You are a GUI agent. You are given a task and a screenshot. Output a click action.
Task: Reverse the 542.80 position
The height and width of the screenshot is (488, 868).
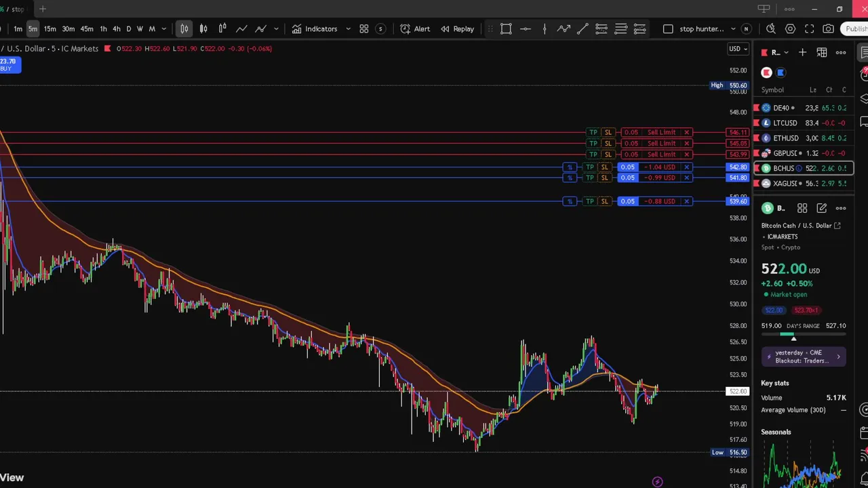click(x=570, y=167)
